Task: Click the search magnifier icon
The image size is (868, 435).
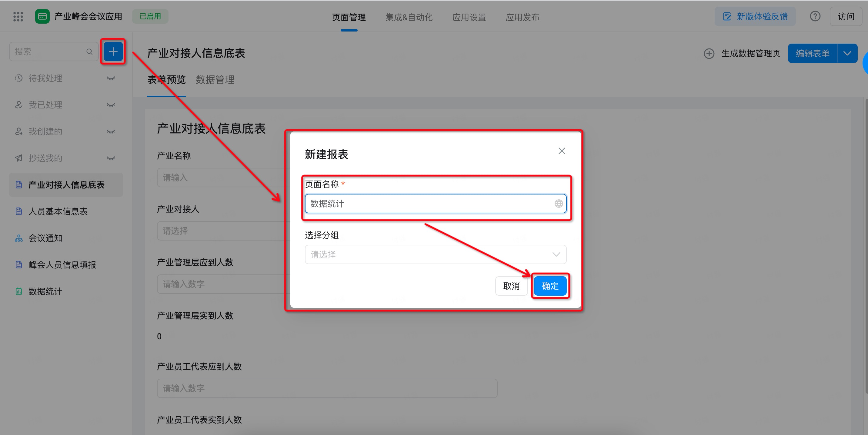Action: click(89, 51)
